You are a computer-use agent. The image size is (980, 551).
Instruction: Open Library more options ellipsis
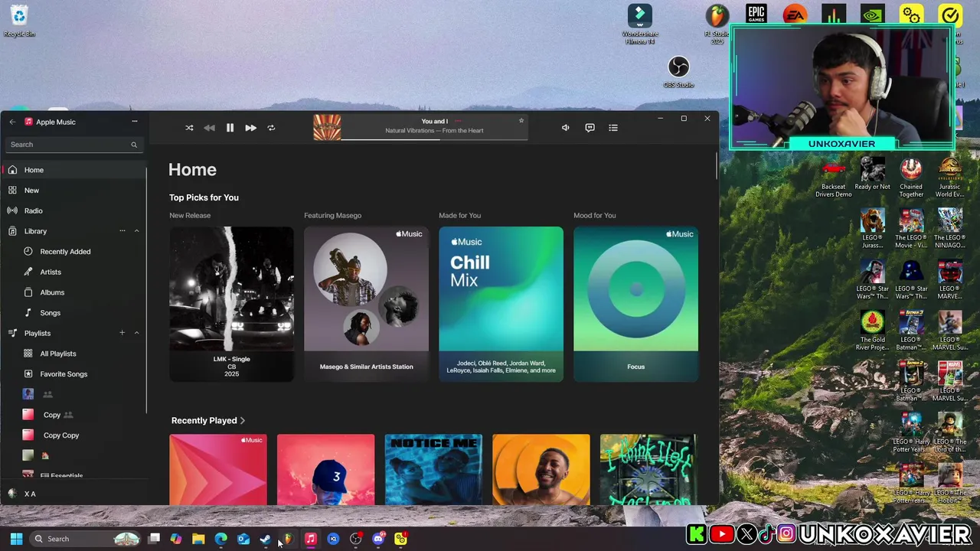click(x=122, y=231)
